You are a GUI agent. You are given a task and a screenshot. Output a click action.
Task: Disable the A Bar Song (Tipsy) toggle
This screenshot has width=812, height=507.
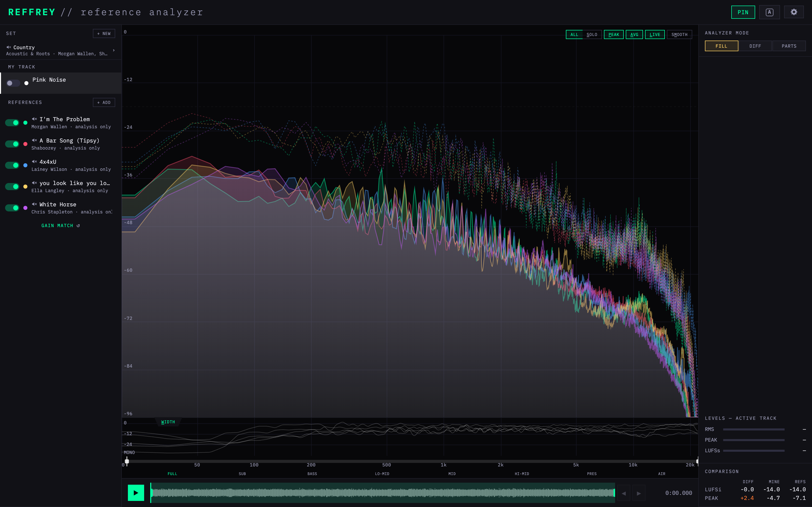pos(12,144)
